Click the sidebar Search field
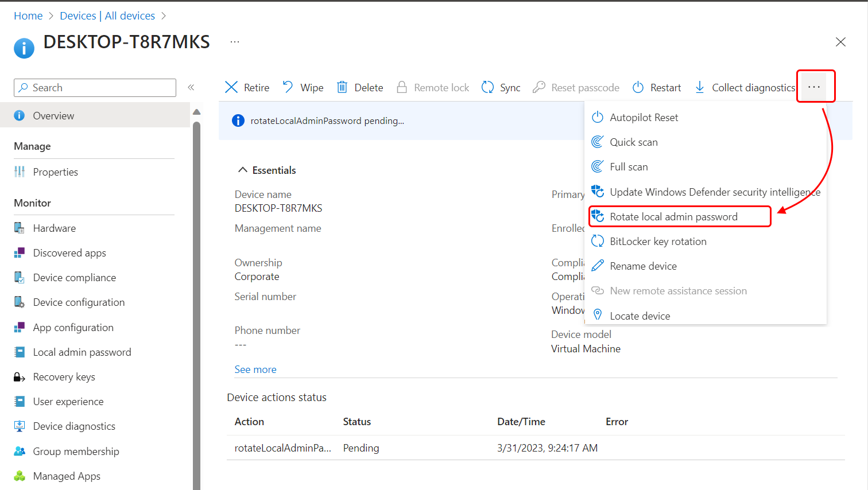 [x=95, y=88]
